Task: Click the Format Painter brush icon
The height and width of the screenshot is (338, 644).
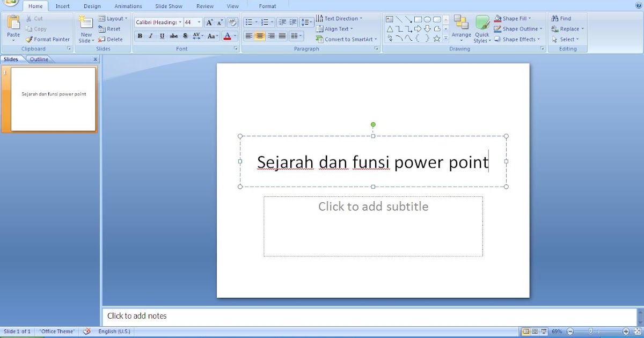Action: coord(29,39)
